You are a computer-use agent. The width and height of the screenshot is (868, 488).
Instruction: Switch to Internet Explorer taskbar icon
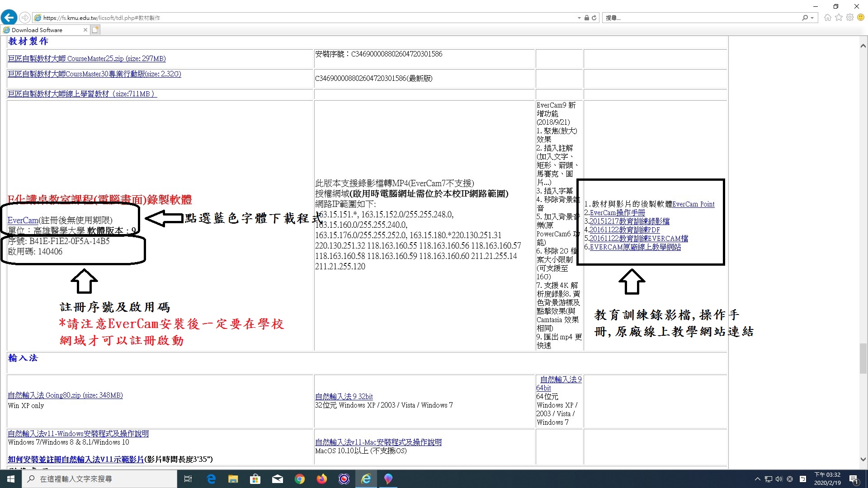point(366,479)
